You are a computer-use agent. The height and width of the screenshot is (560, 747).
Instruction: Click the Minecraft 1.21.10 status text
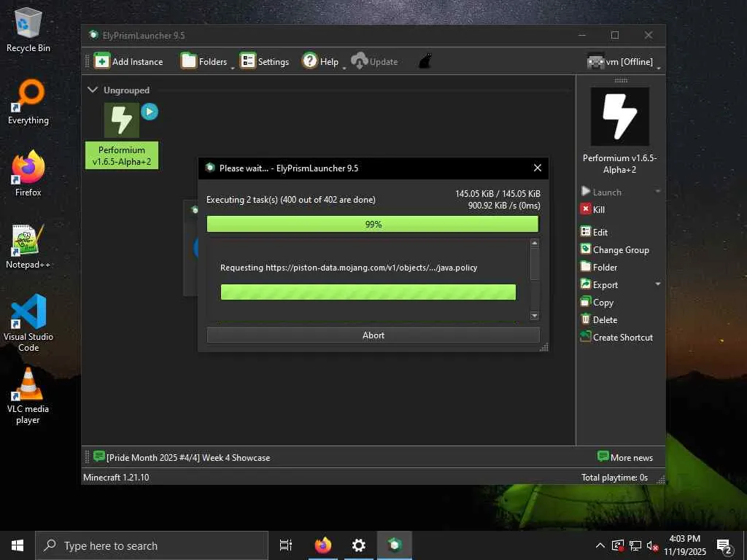(x=116, y=477)
